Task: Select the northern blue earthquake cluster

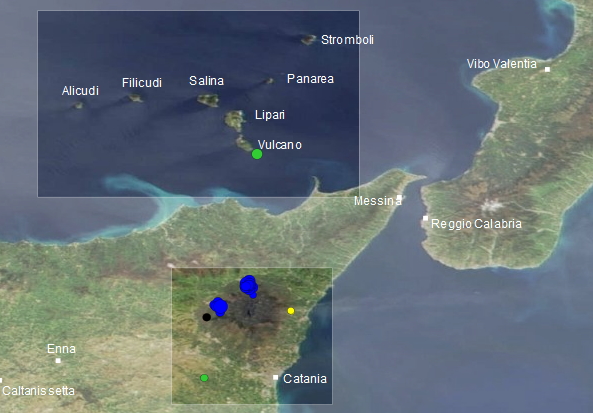Action: tap(249, 286)
